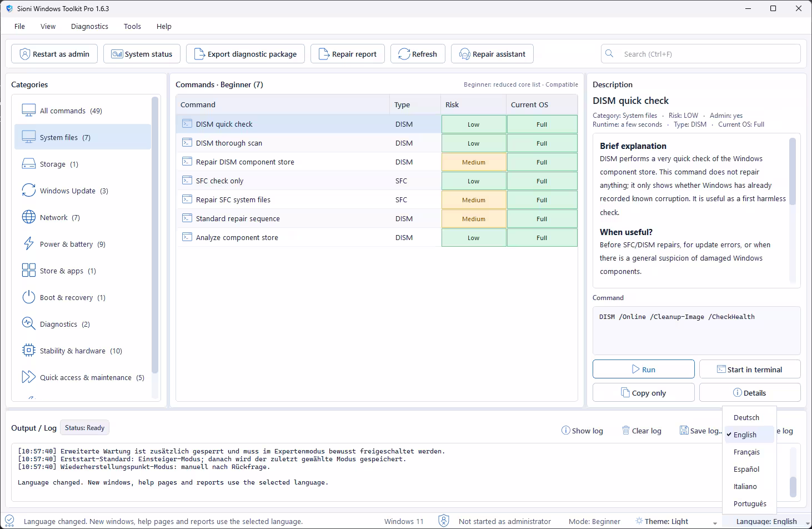Click the DISM command text box
This screenshot has height=529, width=812.
pyautogui.click(x=696, y=330)
